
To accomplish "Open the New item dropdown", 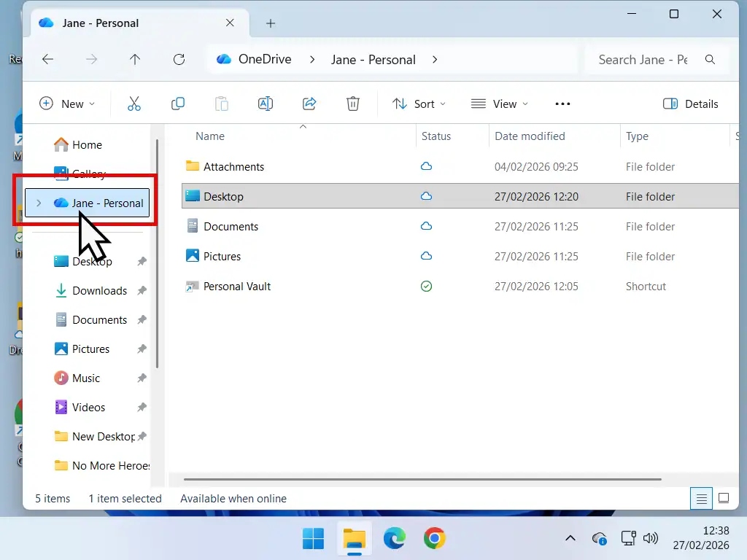I will click(67, 104).
